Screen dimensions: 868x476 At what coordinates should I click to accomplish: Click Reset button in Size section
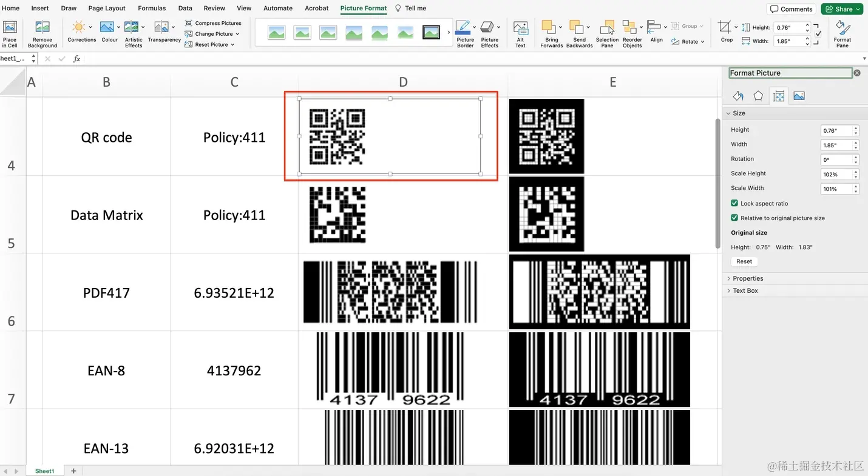point(744,261)
